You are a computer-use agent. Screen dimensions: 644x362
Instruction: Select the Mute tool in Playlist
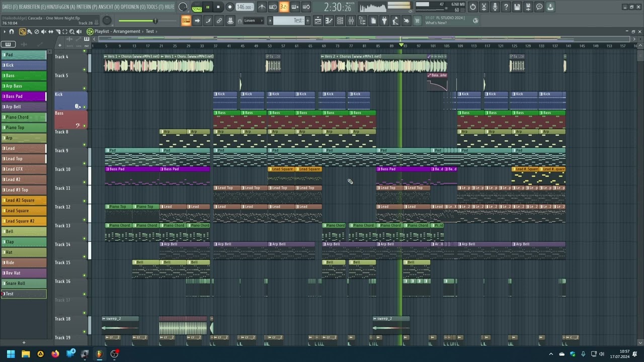tap(43, 31)
